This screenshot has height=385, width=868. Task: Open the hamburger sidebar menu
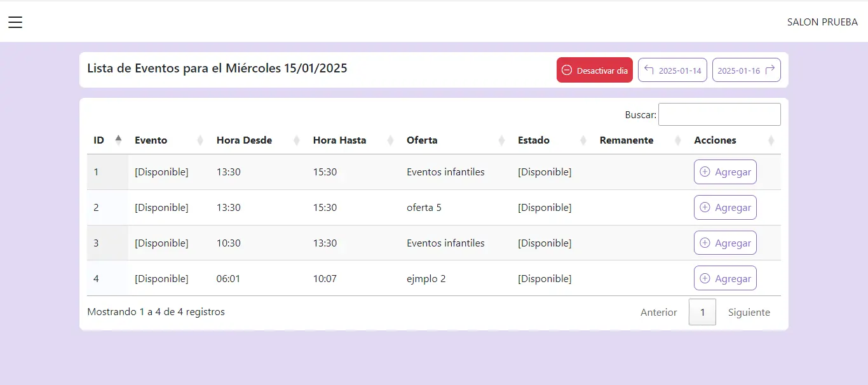click(x=15, y=22)
